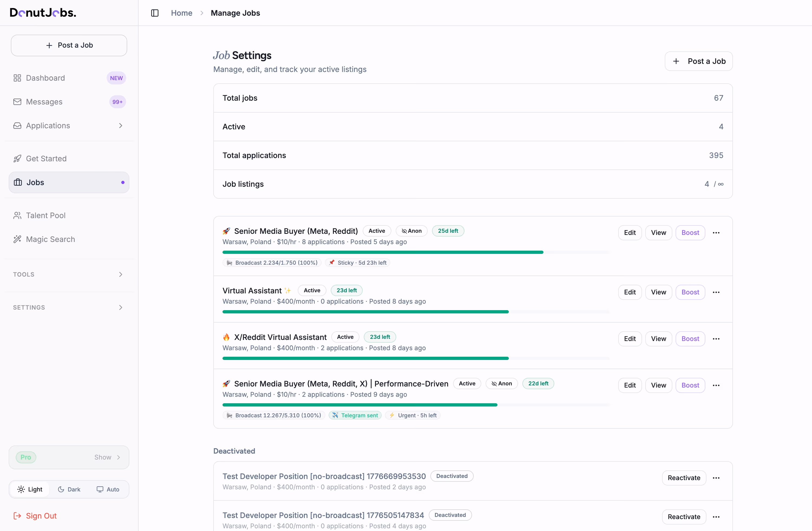Open Talent Pool in the sidebar
The height and width of the screenshot is (531, 812).
pyautogui.click(x=69, y=215)
